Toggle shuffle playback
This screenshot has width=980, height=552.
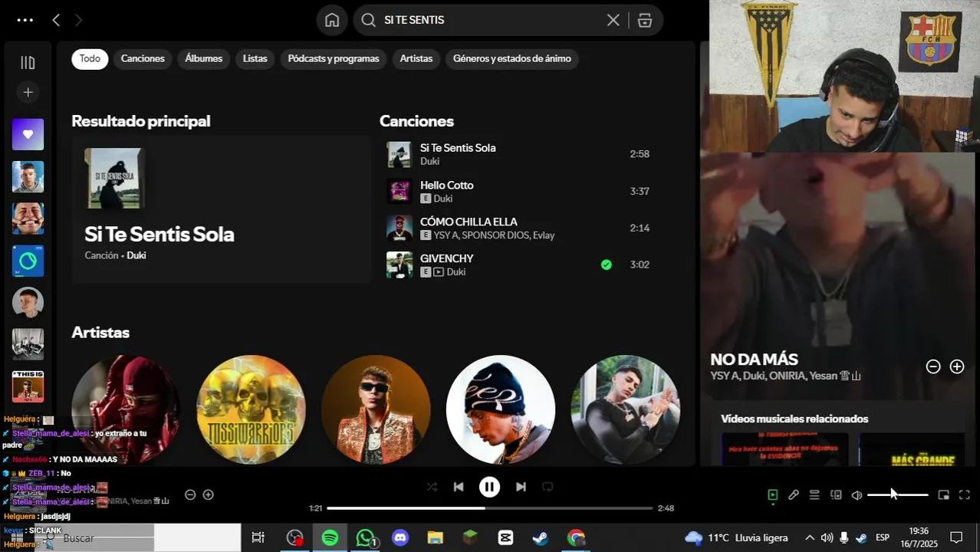(432, 487)
